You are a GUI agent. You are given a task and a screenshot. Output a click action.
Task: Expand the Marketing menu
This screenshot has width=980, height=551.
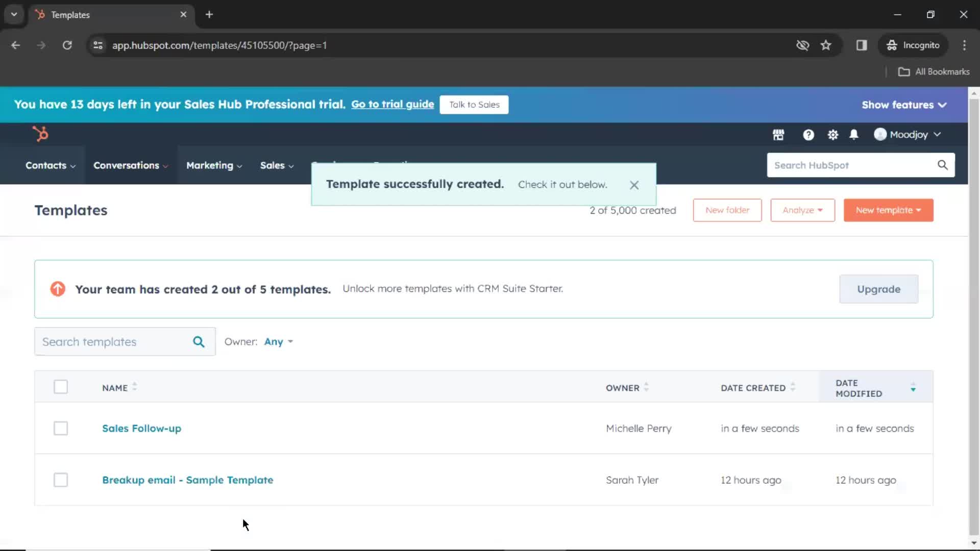214,165
